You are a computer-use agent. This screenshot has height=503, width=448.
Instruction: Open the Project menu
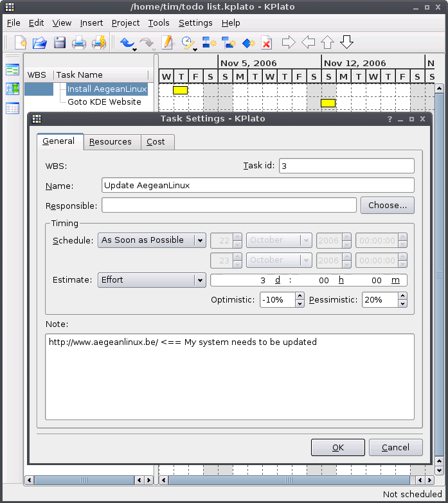[125, 23]
